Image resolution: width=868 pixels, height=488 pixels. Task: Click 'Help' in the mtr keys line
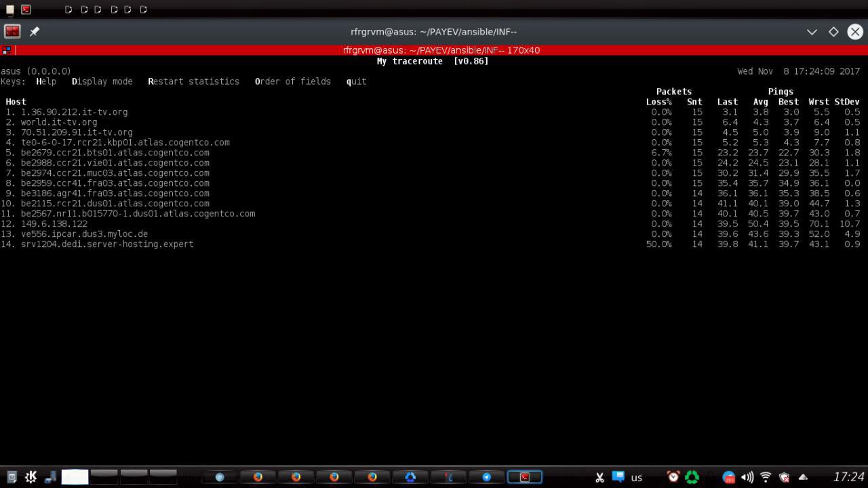46,81
